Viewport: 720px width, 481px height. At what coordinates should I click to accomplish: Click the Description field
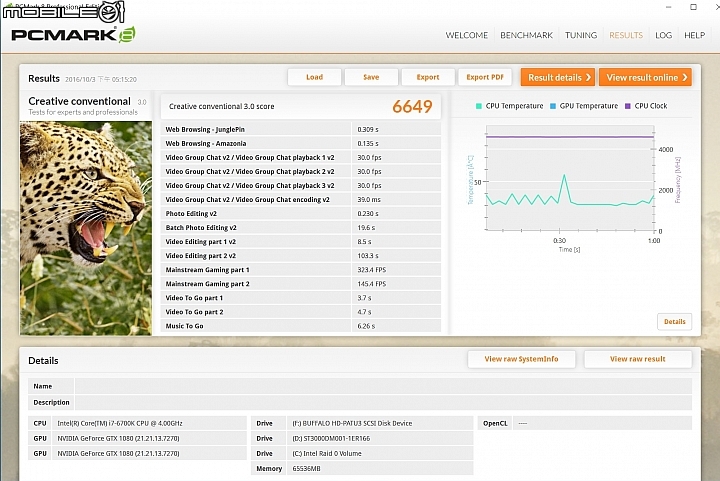click(x=383, y=402)
